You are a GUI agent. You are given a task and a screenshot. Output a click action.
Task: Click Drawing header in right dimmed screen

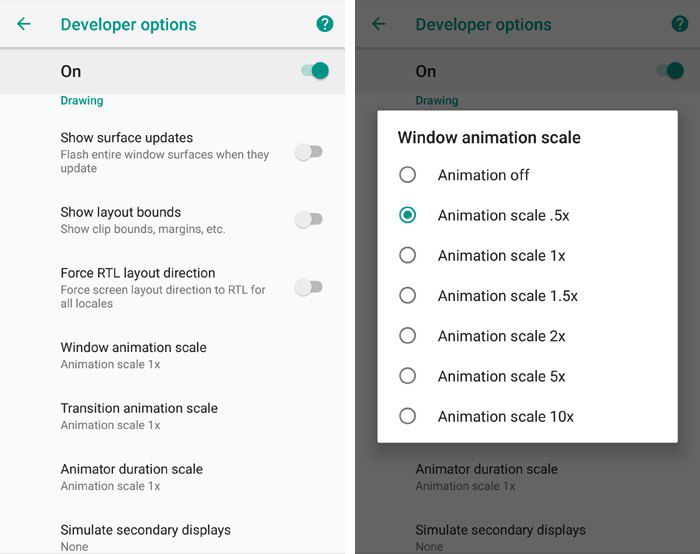[x=437, y=100]
